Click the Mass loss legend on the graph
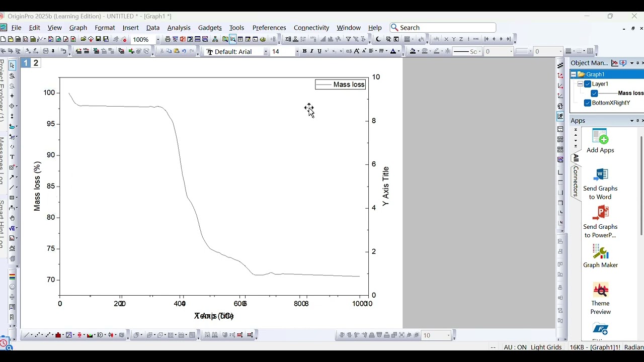The width and height of the screenshot is (644, 362). (x=341, y=84)
